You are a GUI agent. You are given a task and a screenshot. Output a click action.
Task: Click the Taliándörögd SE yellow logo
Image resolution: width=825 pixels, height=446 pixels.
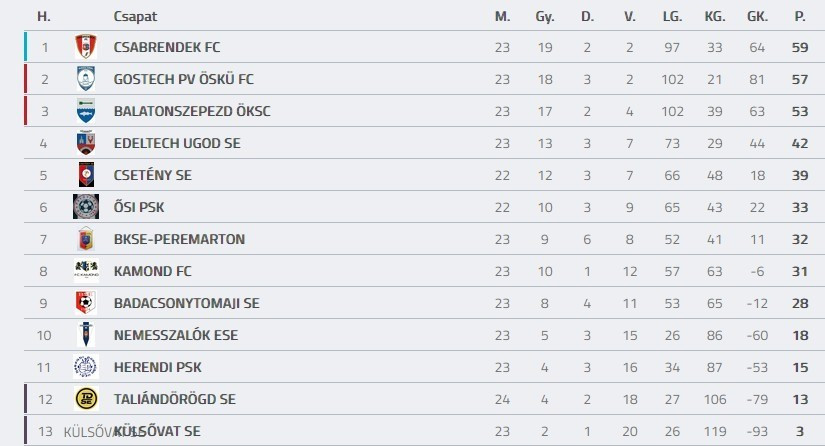[x=86, y=399]
